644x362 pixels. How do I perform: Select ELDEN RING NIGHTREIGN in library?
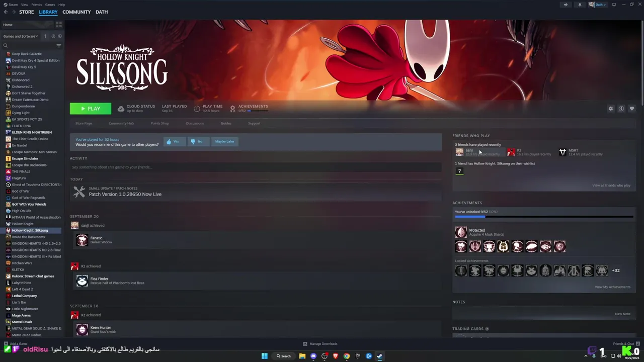coord(32,132)
